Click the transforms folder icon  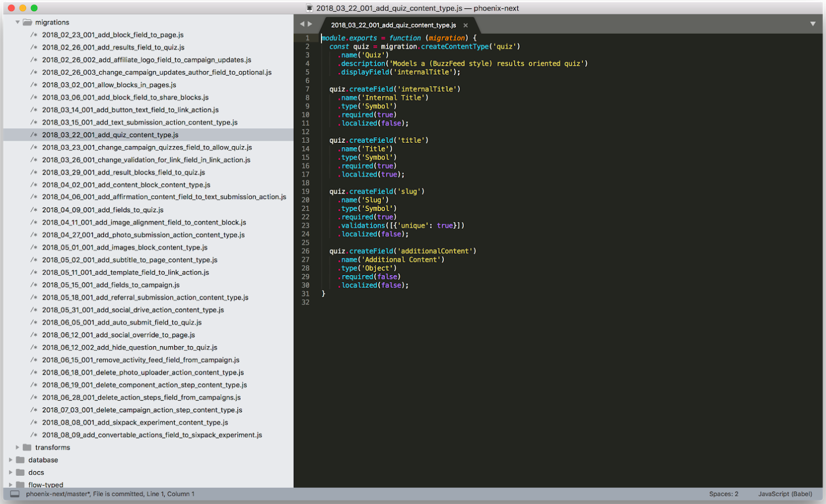(27, 447)
